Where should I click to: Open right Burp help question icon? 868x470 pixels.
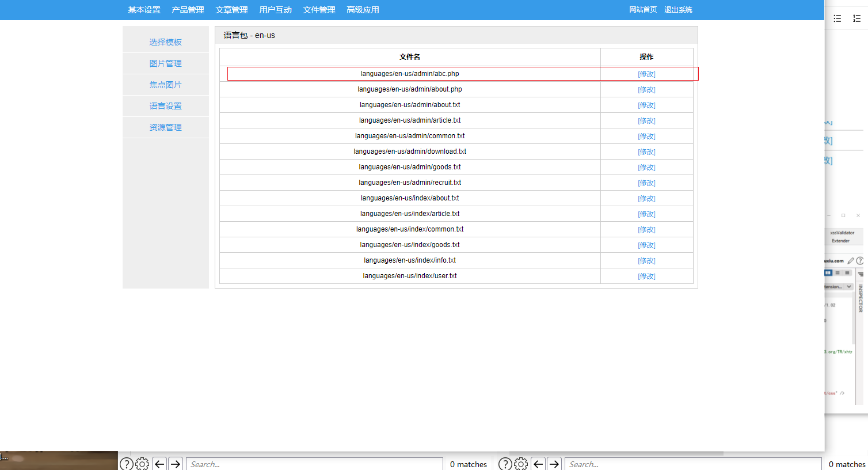coord(505,464)
